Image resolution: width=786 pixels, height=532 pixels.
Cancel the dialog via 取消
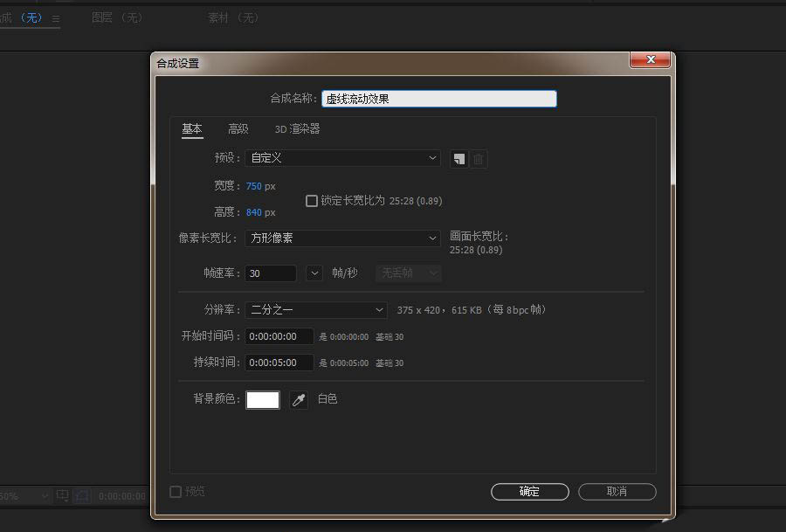click(x=617, y=491)
